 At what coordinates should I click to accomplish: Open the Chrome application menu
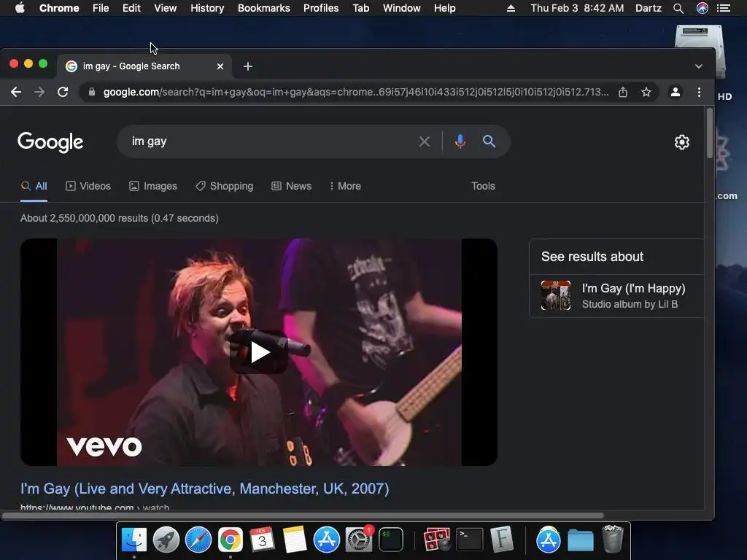pyautogui.click(x=59, y=8)
